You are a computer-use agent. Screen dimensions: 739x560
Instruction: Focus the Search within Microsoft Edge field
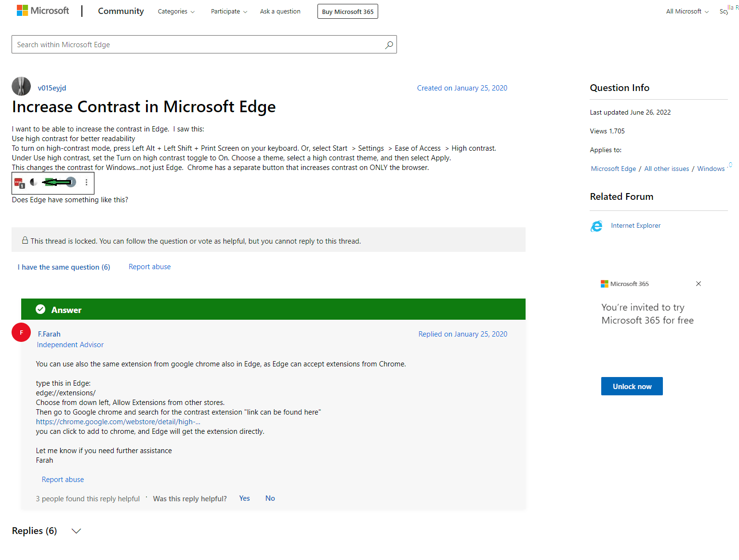[198, 45]
